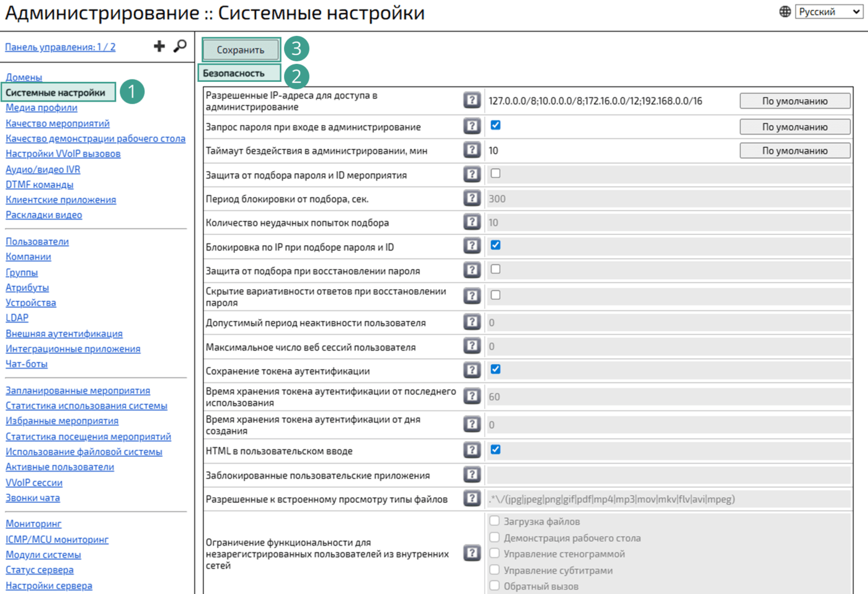
Task: Open help for Максимальное число веб сессий
Action: tap(472, 346)
